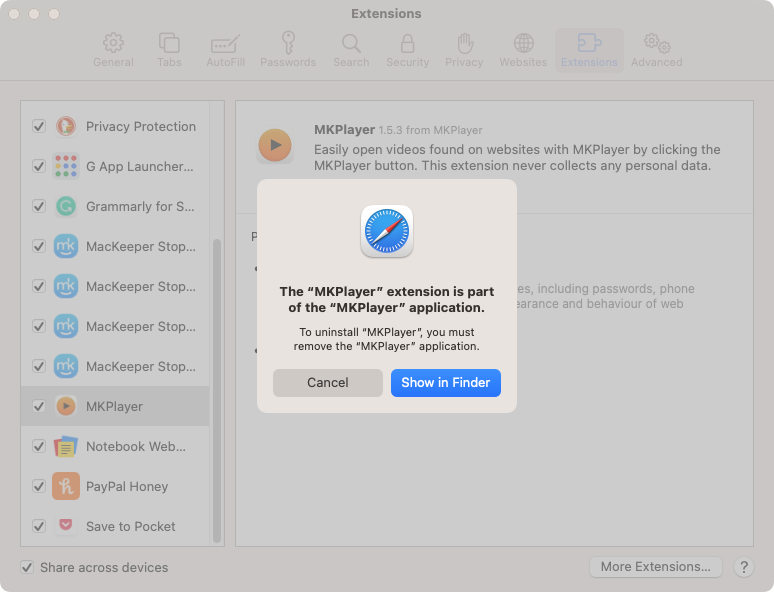774x592 pixels.
Task: Select the Save to Pocket row label
Action: click(x=130, y=526)
